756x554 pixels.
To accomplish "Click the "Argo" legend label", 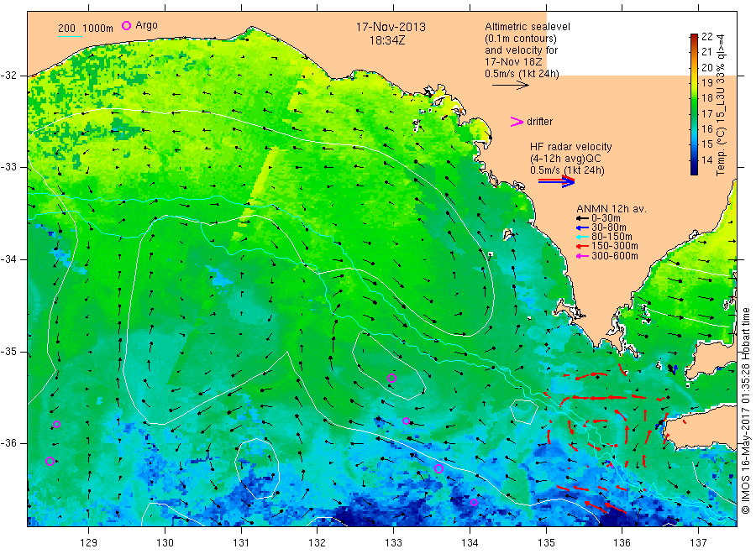I will coord(146,25).
